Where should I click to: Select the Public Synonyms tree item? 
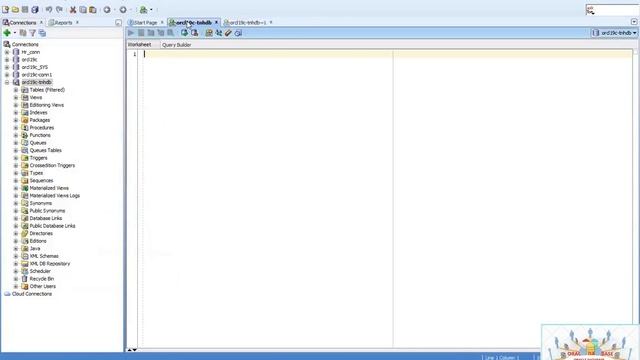[x=47, y=211]
